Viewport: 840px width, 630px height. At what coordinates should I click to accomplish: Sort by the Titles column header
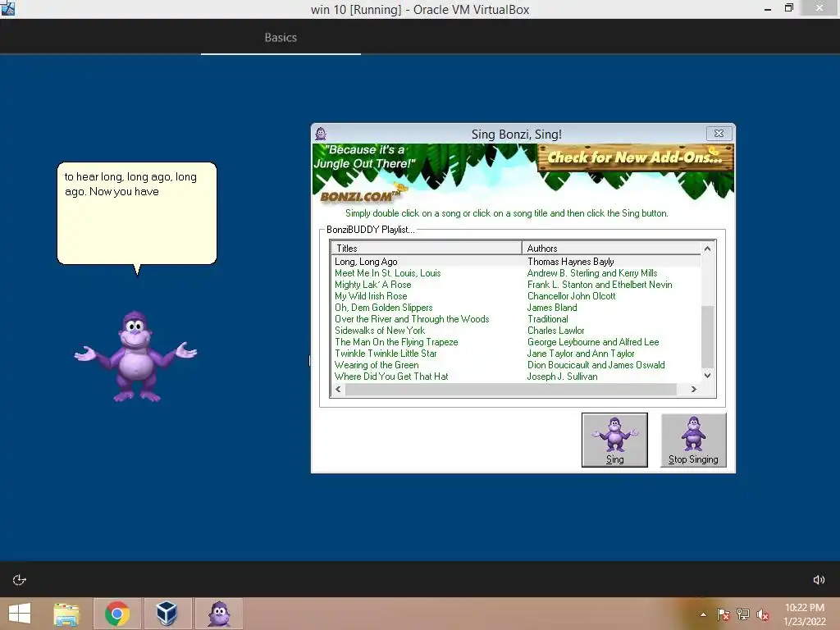tap(427, 248)
